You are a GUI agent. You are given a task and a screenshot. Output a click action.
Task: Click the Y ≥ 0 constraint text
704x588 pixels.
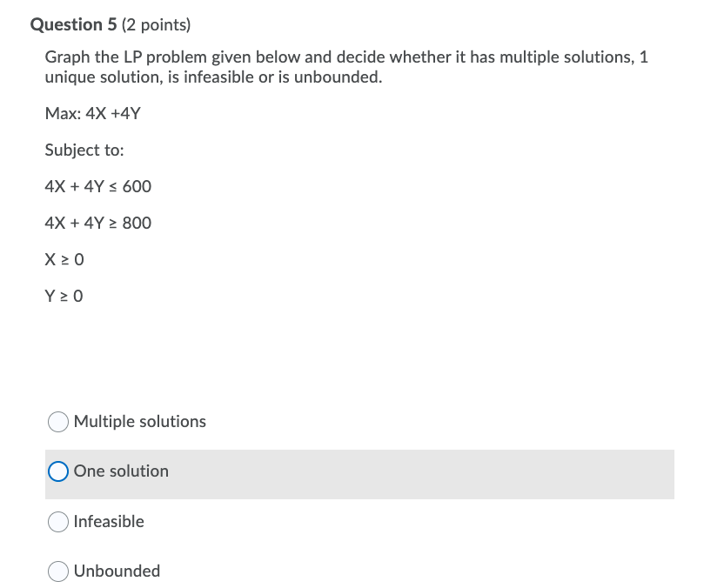click(x=64, y=296)
